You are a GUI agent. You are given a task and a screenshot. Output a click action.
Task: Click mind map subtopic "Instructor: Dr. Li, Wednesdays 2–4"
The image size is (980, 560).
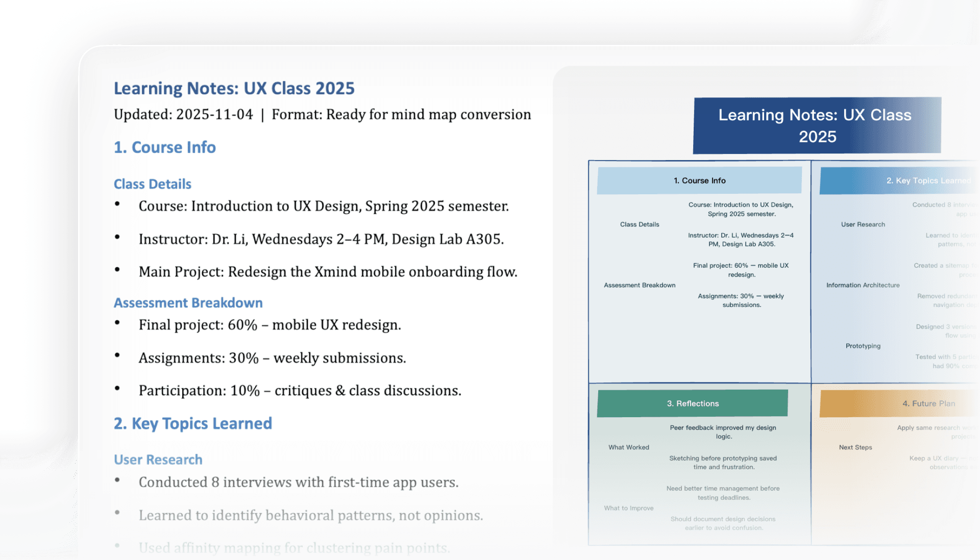[741, 240]
